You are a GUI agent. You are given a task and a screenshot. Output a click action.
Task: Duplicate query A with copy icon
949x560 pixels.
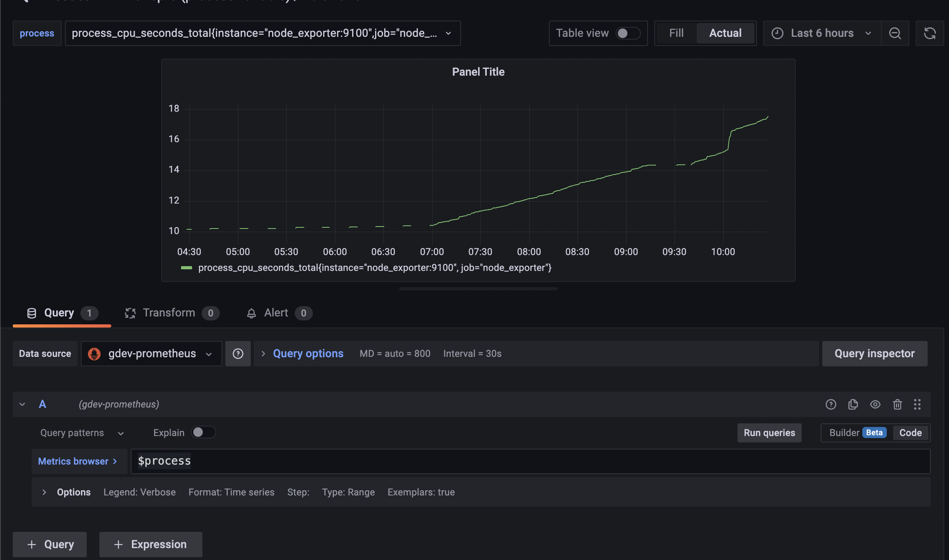tap(853, 404)
